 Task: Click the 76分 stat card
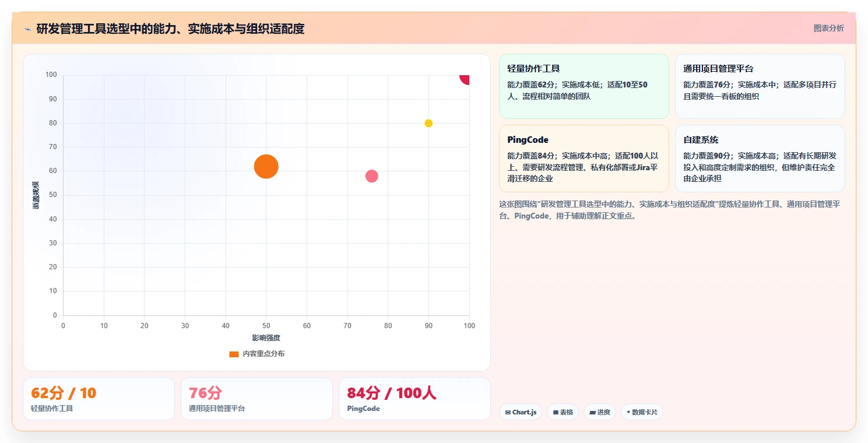[256, 399]
